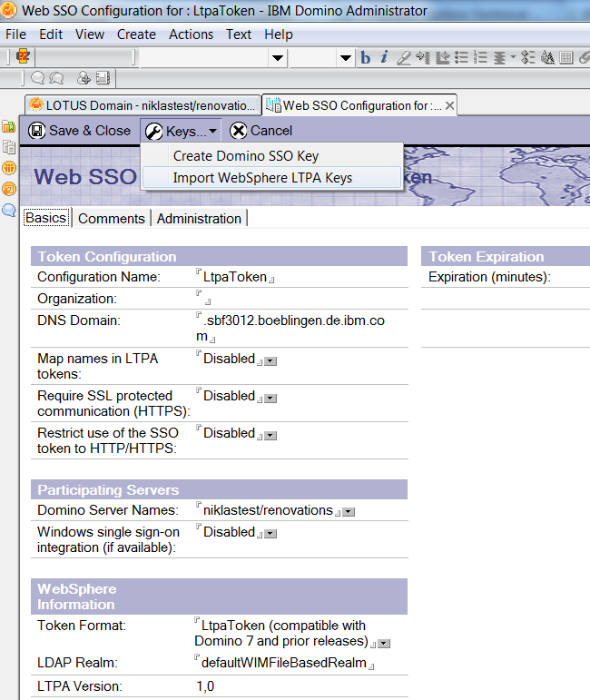590x700 pixels.
Task: Click the red-yellow toolbar icon
Action: [23, 56]
